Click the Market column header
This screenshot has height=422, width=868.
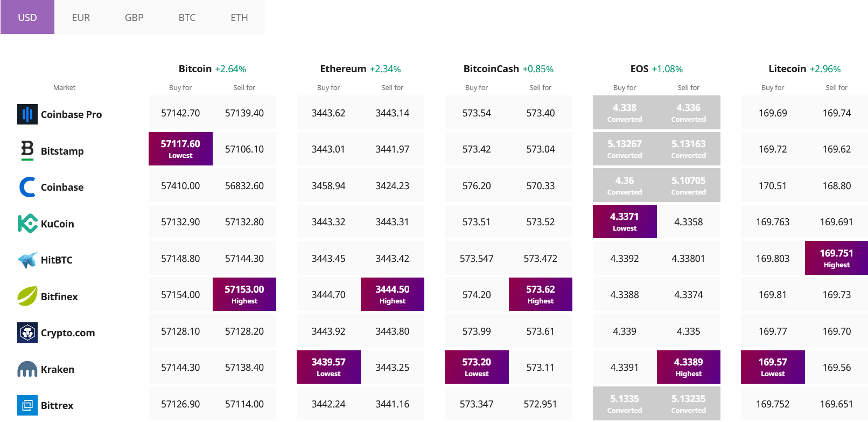(x=64, y=87)
